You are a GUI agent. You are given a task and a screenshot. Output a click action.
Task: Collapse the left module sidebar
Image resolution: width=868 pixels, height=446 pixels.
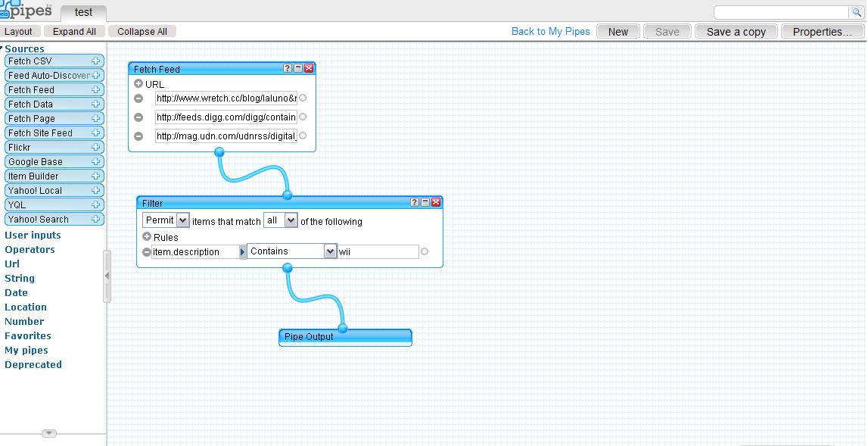[x=107, y=276]
